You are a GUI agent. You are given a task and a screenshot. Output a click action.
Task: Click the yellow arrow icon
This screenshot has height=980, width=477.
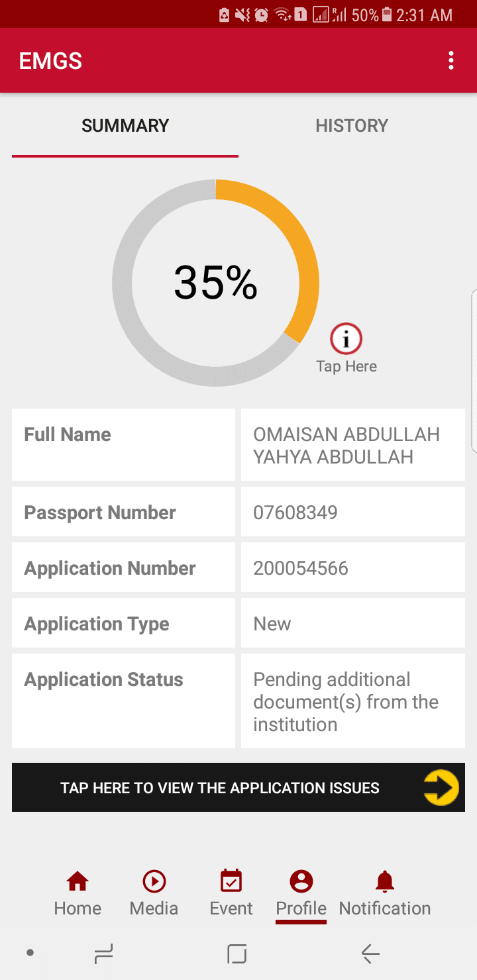441,788
